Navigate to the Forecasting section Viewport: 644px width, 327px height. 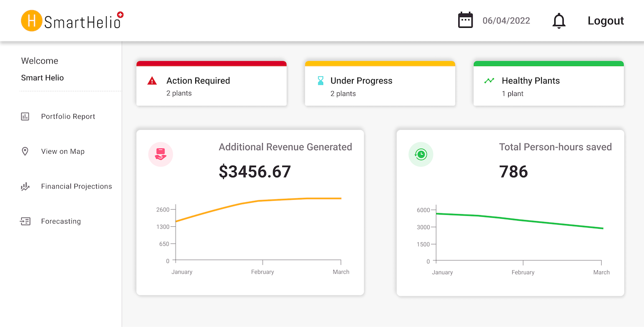coord(61,221)
